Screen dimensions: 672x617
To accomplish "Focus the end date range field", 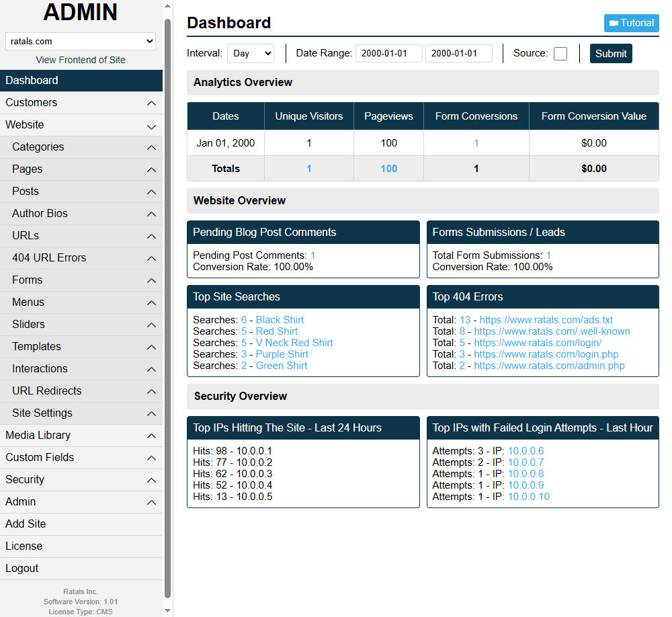I will [x=458, y=54].
